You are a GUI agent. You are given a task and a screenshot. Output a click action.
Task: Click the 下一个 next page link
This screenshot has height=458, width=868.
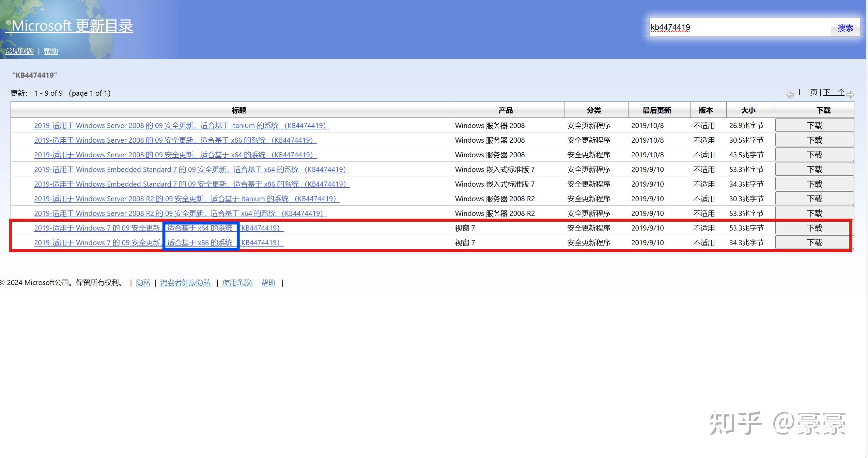(x=834, y=92)
